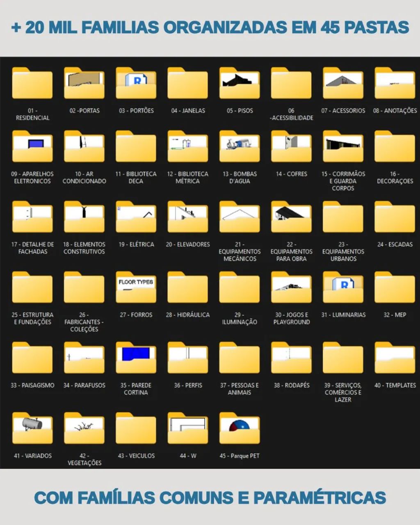The width and height of the screenshot is (420, 525).
Task: Select the 04 - JANELAS folder
Action: (x=187, y=84)
